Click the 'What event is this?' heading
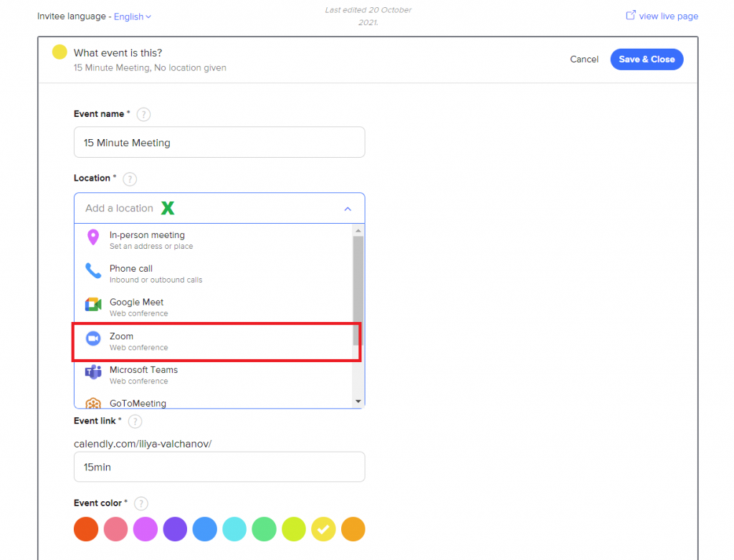 click(x=118, y=53)
